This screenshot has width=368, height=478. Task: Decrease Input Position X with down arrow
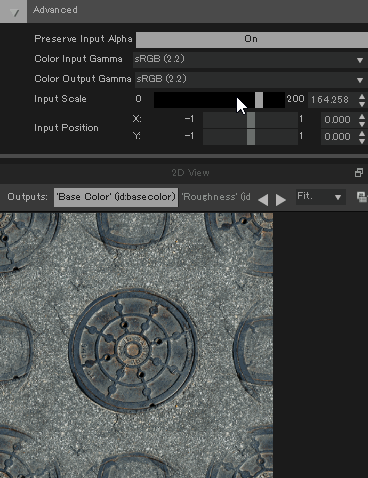(362, 124)
